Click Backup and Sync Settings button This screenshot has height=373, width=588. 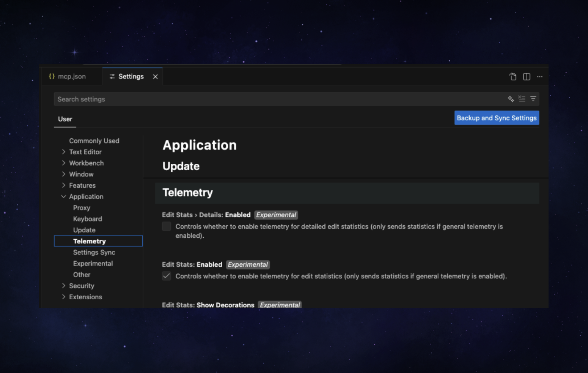tap(497, 118)
